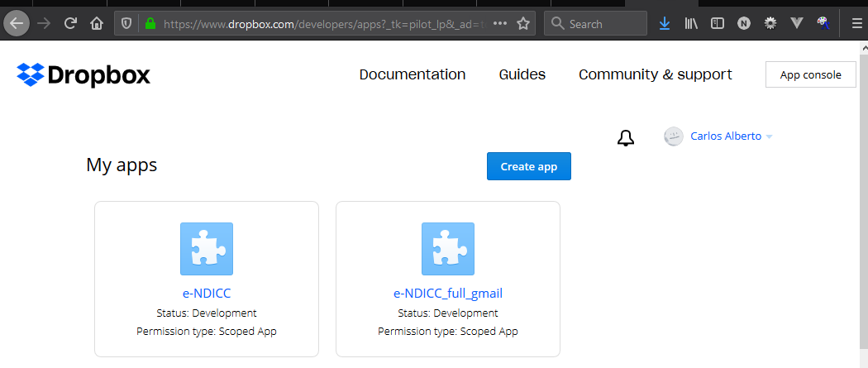Go to the browser home page

(x=97, y=24)
